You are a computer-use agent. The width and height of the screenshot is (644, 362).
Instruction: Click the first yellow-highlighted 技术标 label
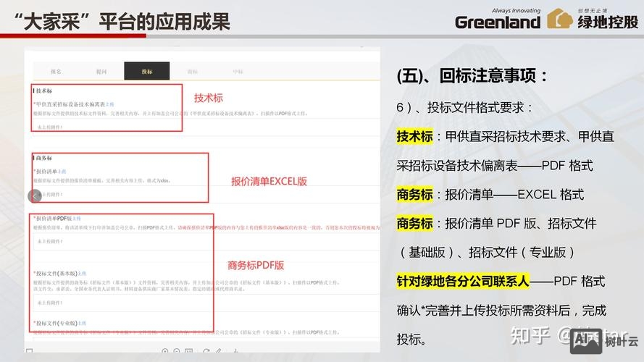coord(414,136)
